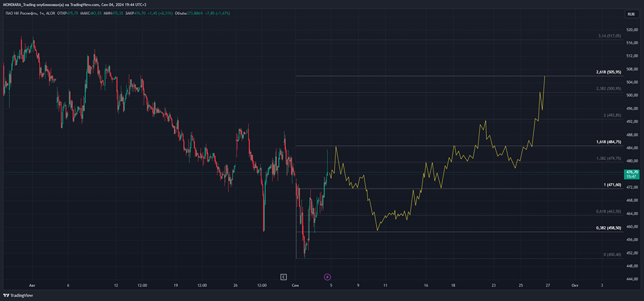Select the МАКС 483,55 high value
Screen dimensions: 644x301
(91, 13)
